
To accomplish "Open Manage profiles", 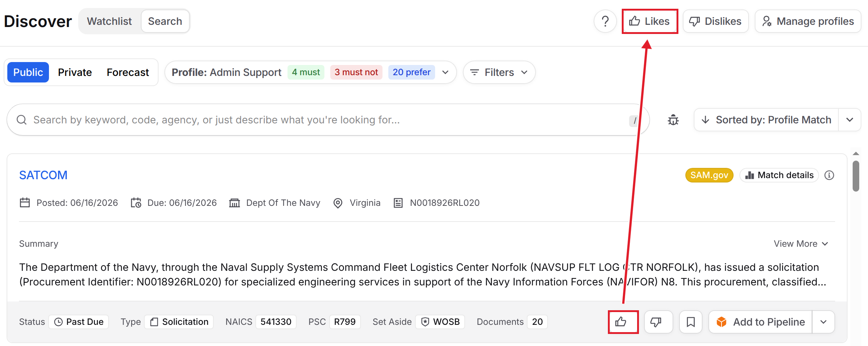I will (x=808, y=21).
